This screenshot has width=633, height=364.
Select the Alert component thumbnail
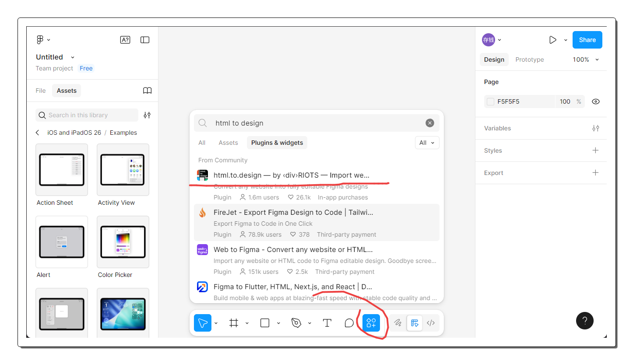(61, 242)
